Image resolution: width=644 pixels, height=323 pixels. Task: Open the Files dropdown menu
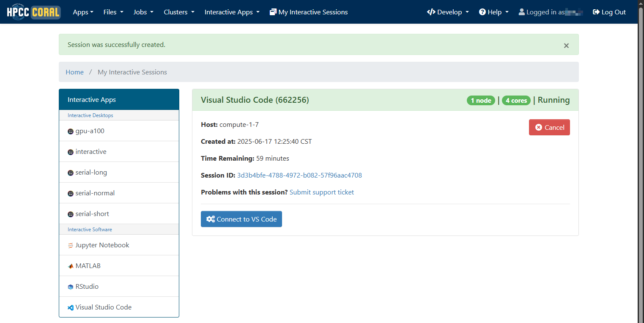point(113,12)
